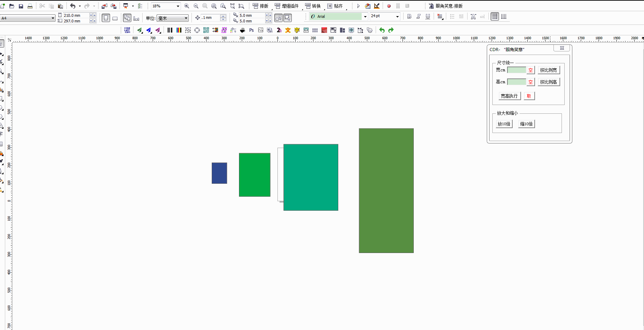Save the document using the floppy icon
This screenshot has height=330, width=644.
tap(21, 6)
